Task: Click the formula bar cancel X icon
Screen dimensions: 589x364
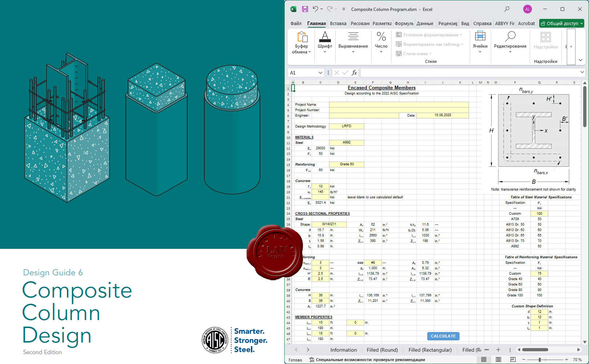Action: 337,73
